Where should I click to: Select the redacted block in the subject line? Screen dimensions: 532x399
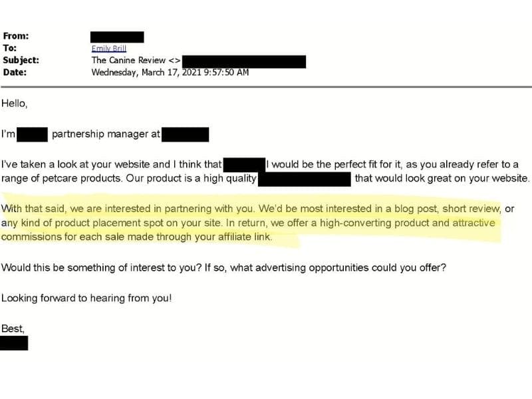click(x=244, y=62)
